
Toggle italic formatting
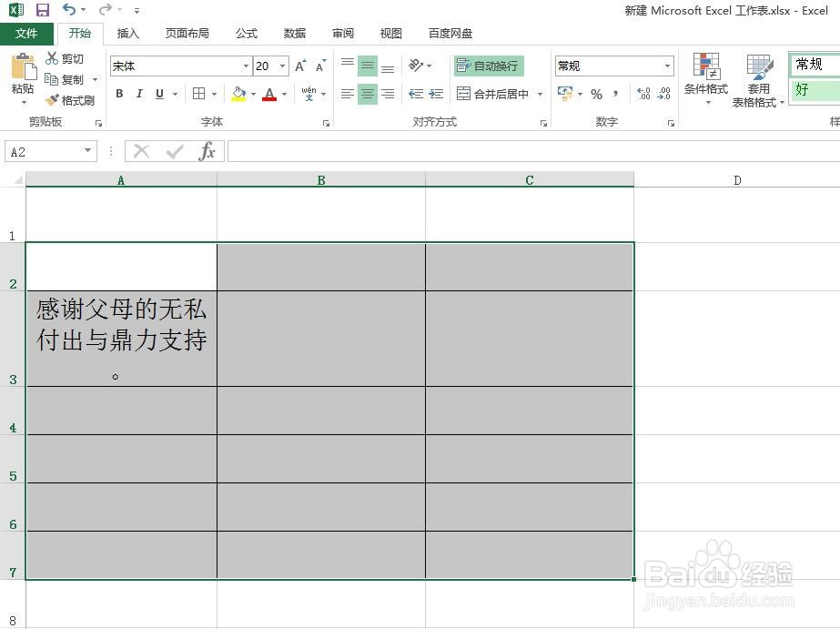pos(138,94)
